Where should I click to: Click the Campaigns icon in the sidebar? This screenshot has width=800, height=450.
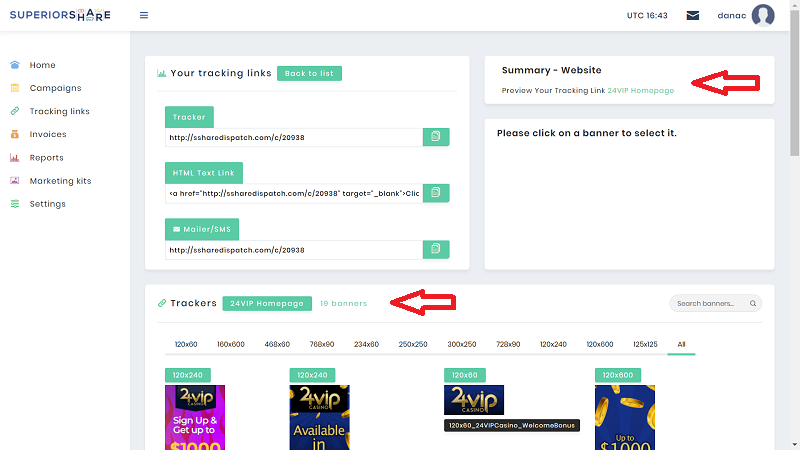[15, 88]
